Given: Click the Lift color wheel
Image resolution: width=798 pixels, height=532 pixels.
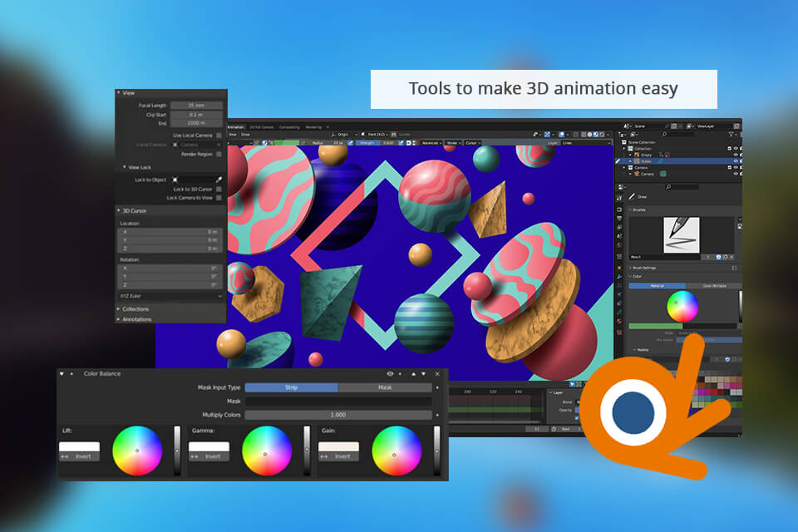Looking at the screenshot, I should point(137,451).
